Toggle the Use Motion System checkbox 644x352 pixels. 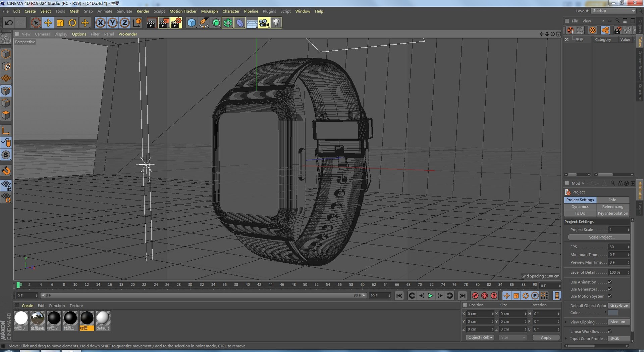tap(610, 296)
